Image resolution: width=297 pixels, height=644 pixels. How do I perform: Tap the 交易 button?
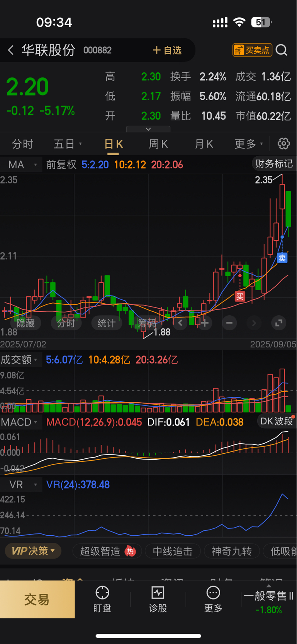(37, 600)
